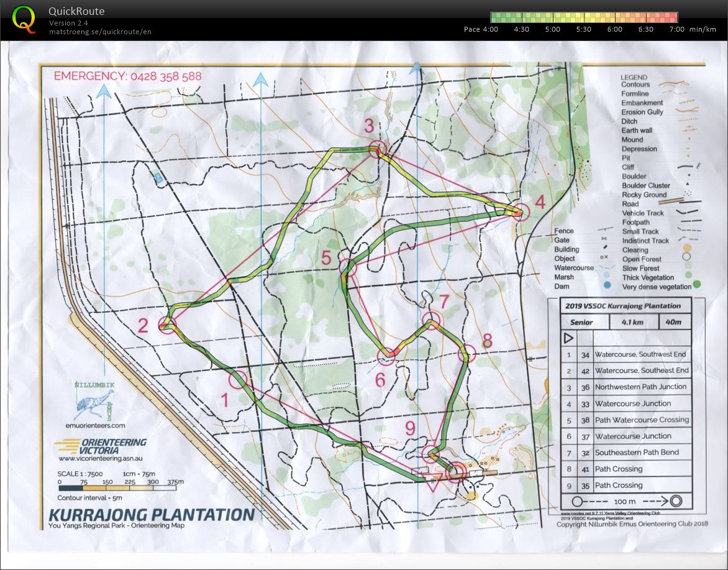728x570 pixels.
Task: Select the Path Watercourse Crossing description row
Action: (x=642, y=420)
